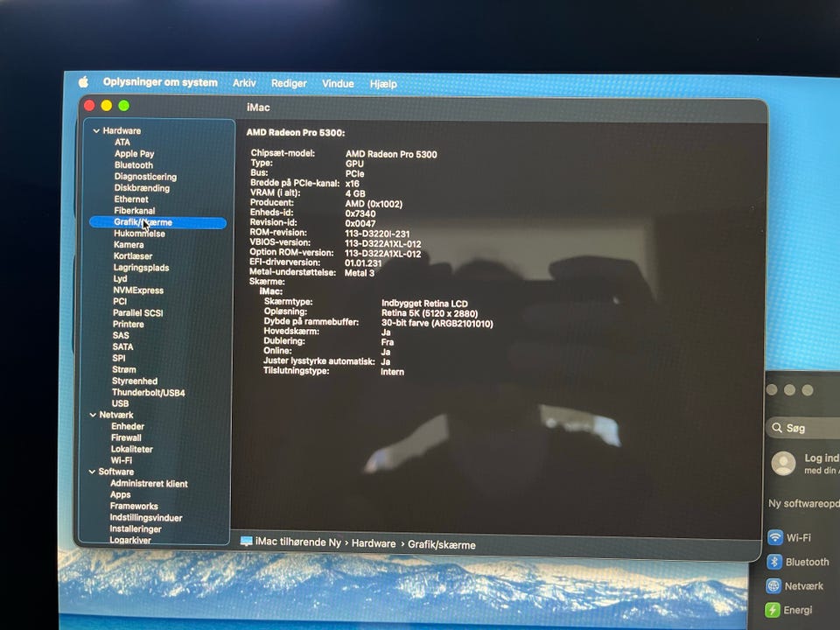This screenshot has height=630, width=840.
Task: Select USB in the sidebar
Action: pyautogui.click(x=120, y=403)
